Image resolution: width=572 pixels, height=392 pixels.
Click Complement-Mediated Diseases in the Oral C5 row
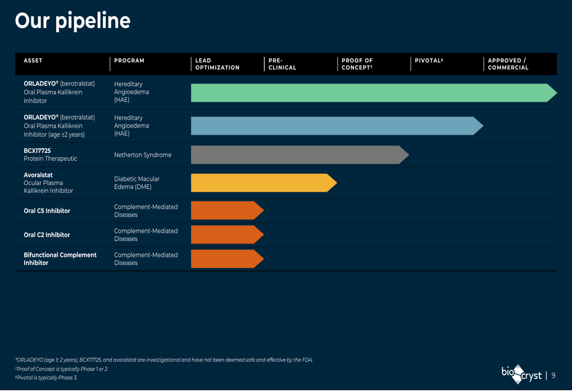pos(146,211)
